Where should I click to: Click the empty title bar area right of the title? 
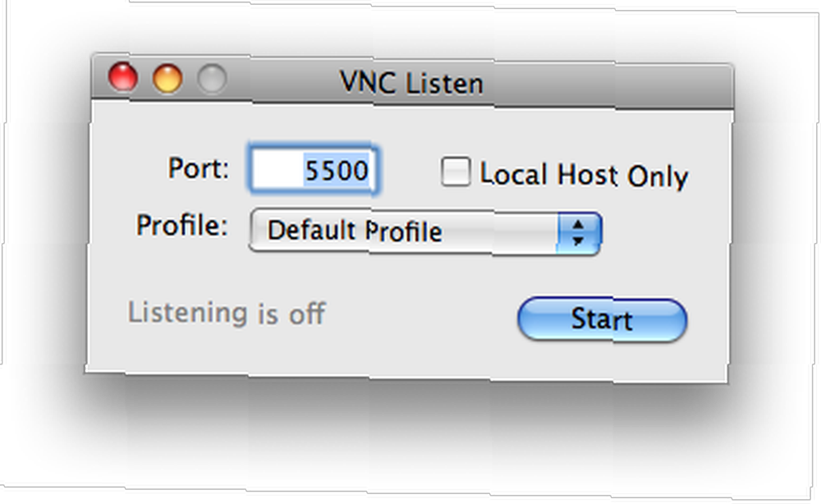(x=608, y=85)
